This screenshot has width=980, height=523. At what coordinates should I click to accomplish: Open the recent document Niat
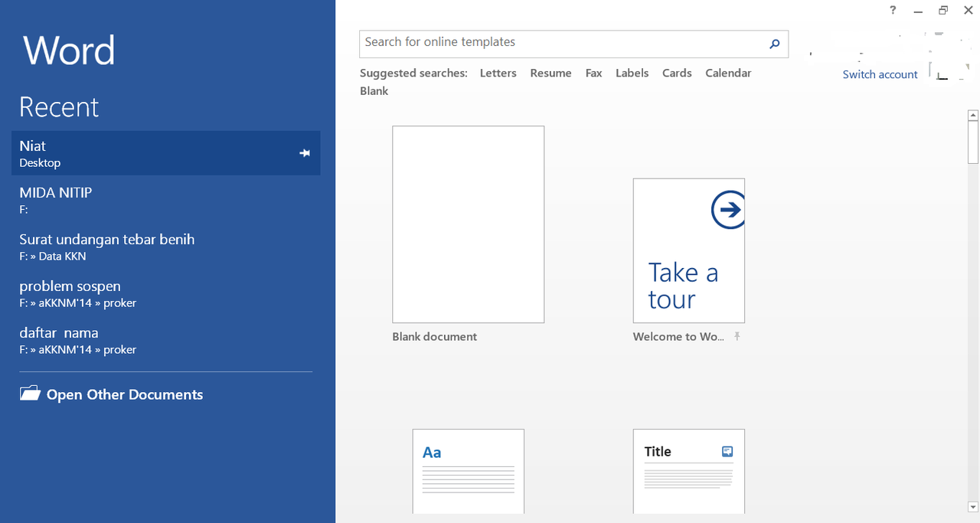[166, 153]
